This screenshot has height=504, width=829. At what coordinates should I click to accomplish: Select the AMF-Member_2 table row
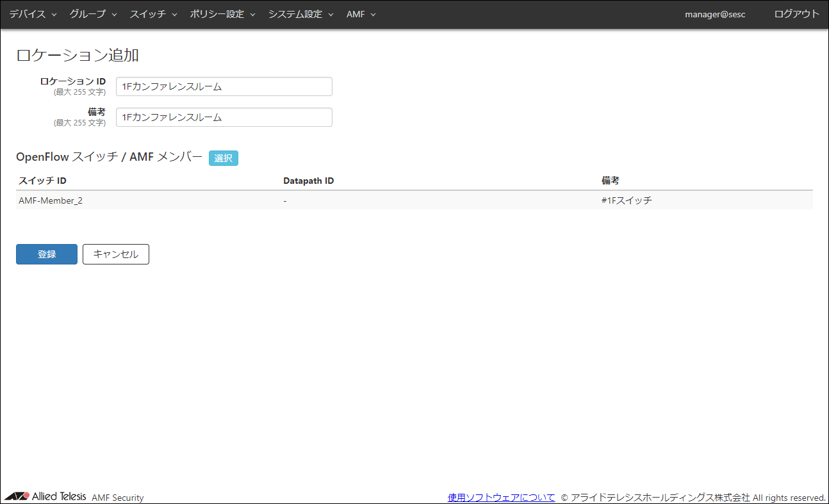(x=51, y=200)
